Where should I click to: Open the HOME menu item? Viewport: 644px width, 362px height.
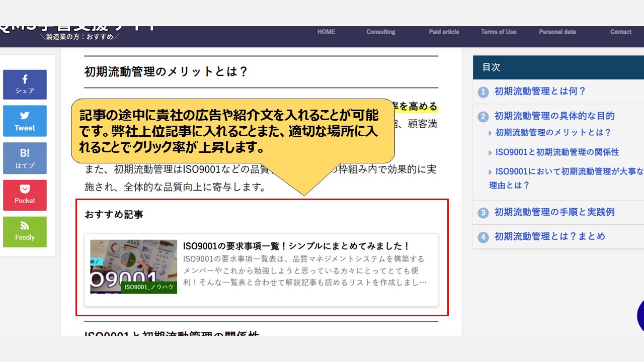point(326,32)
